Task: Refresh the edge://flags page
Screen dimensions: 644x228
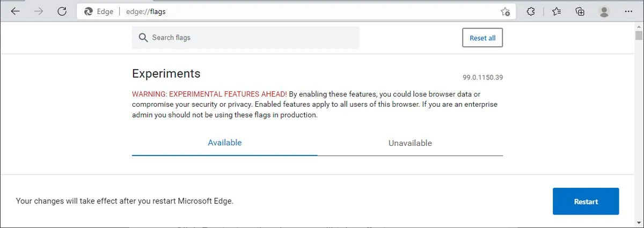Action: pyautogui.click(x=62, y=11)
